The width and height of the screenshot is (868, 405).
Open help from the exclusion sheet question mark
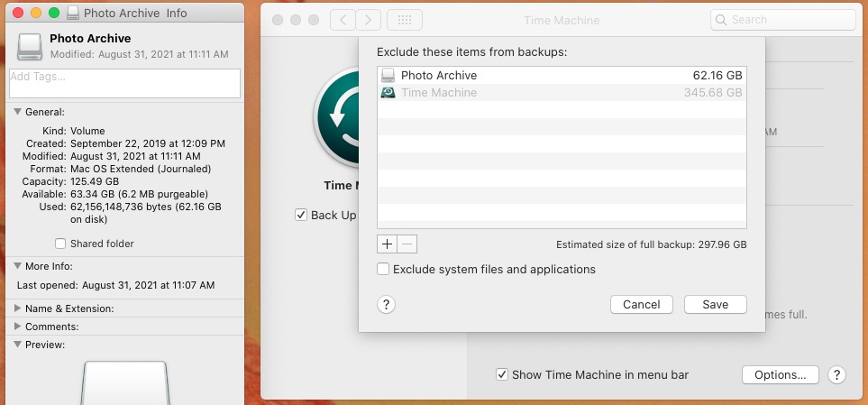point(386,304)
